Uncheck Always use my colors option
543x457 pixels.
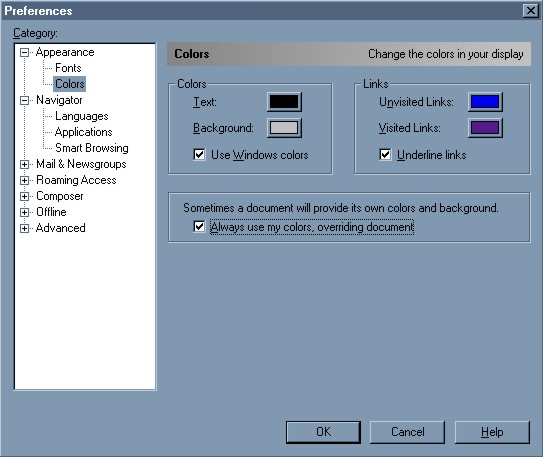click(199, 227)
